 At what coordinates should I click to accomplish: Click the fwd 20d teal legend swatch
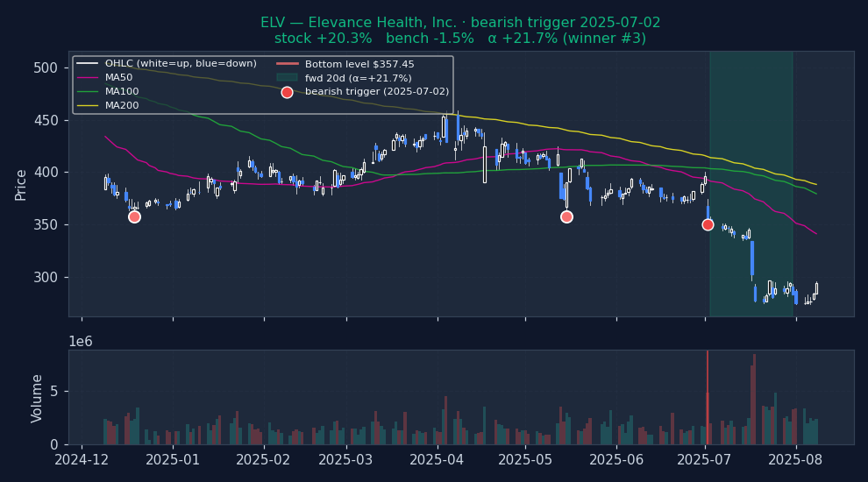287,78
